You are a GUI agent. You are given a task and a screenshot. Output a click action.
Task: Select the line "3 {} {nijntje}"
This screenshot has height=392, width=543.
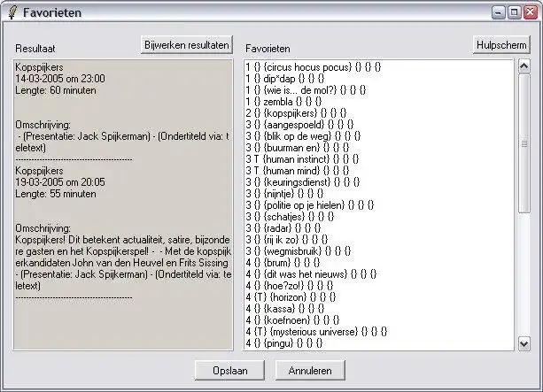point(284,194)
